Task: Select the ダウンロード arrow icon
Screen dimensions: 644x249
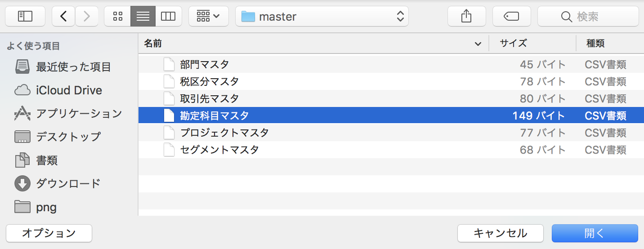Action: 22,183
